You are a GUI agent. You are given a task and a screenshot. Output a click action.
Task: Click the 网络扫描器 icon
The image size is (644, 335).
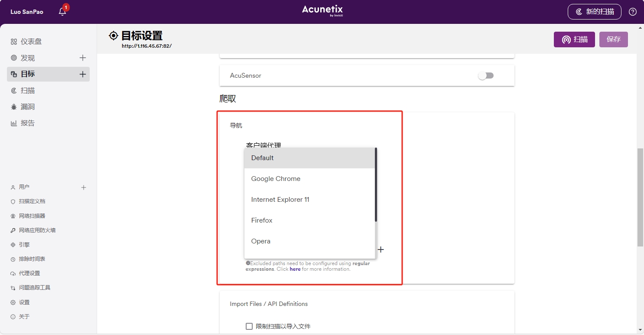coord(13,216)
